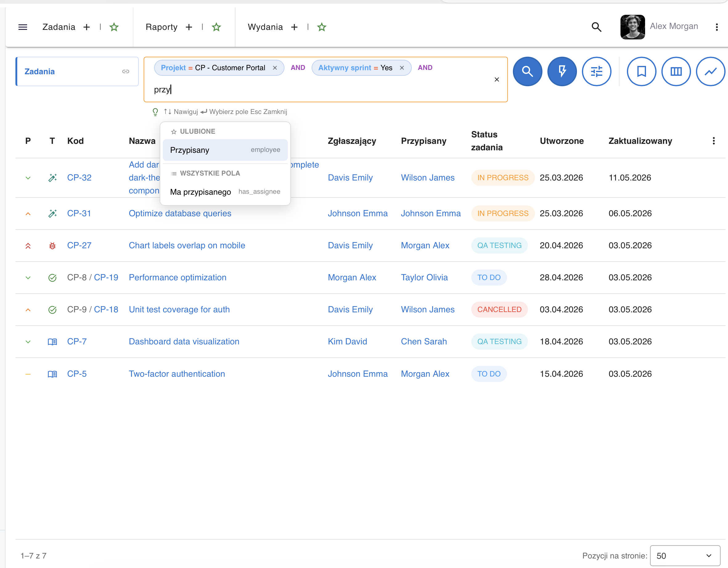Open column layout button

pyautogui.click(x=676, y=71)
